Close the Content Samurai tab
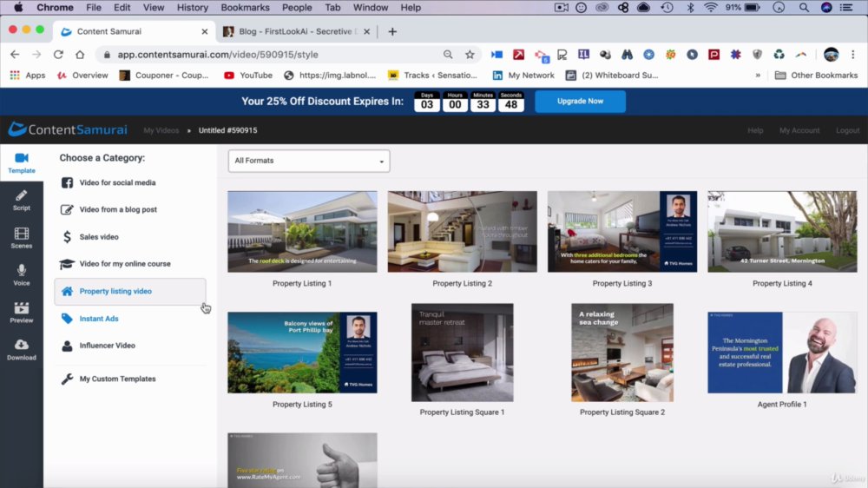Viewport: 868px width, 488px height. click(205, 31)
